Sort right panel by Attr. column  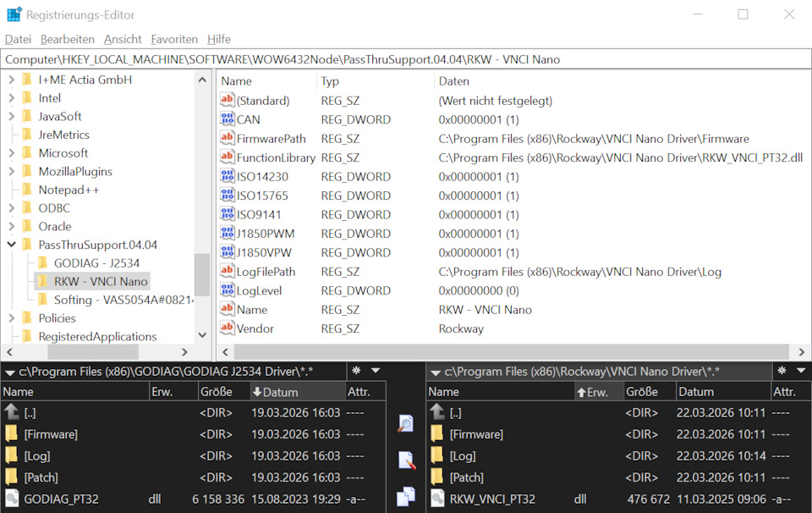[791, 392]
